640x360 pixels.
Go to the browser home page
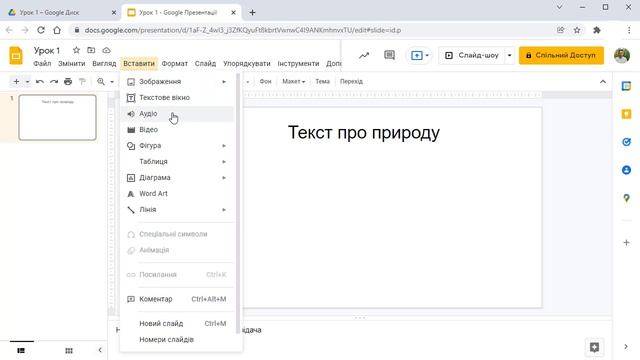click(x=57, y=30)
